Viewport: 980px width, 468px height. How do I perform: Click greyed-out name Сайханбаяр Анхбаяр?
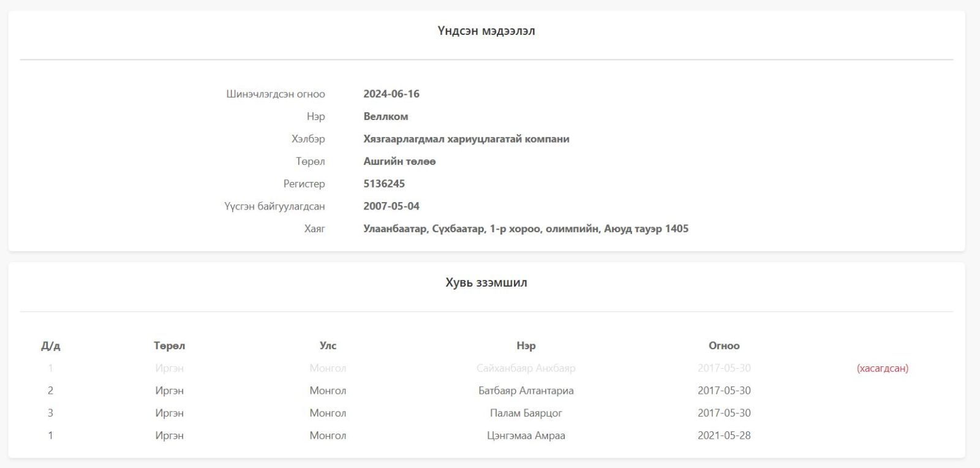click(x=526, y=368)
